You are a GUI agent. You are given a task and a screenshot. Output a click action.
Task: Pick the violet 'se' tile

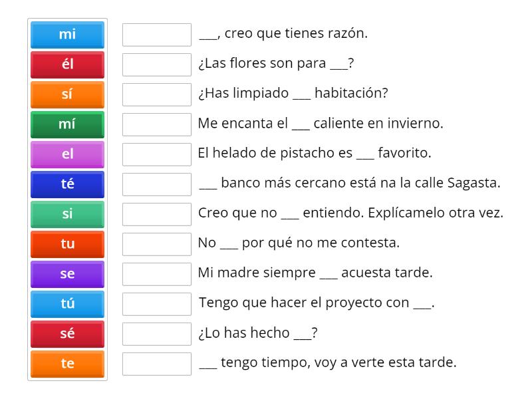(x=67, y=274)
